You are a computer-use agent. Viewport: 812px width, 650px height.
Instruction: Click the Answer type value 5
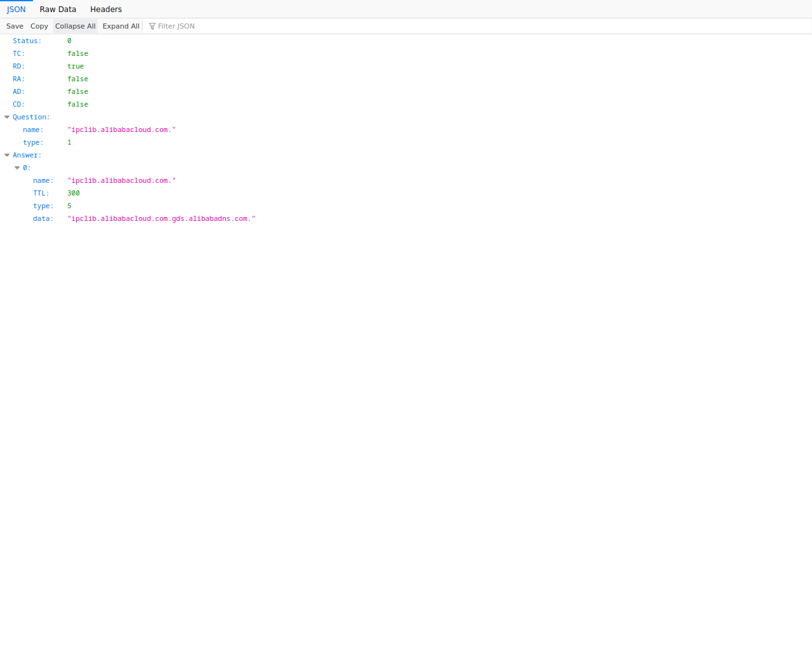69,206
